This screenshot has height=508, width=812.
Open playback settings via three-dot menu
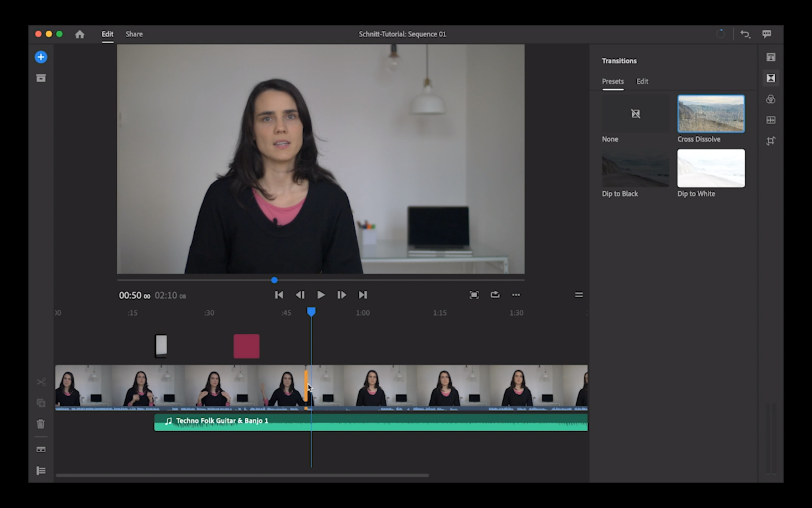pos(516,295)
